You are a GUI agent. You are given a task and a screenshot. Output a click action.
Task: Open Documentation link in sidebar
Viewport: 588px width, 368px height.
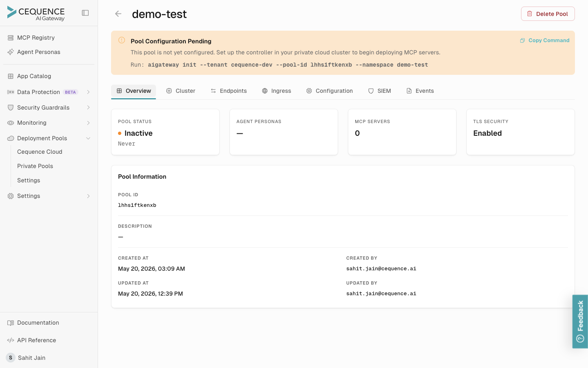[38, 323]
